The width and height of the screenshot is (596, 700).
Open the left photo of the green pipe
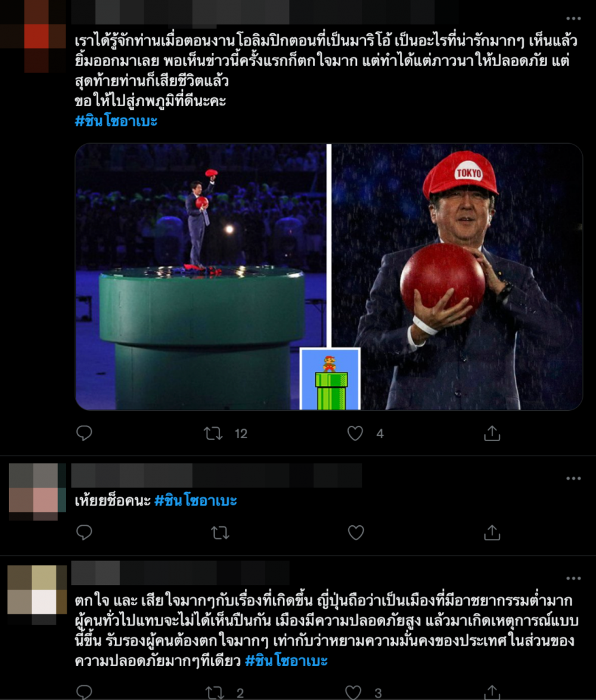(201, 276)
